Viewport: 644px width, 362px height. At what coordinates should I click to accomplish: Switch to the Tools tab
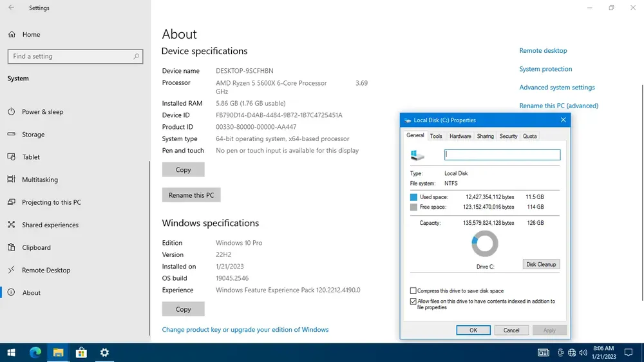436,136
